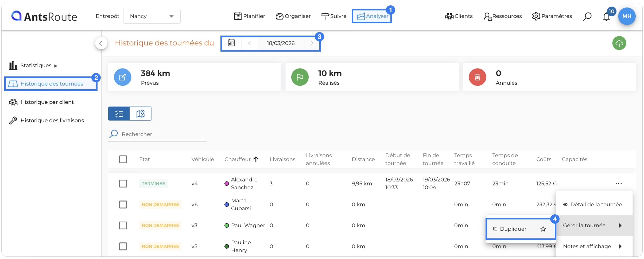Viewport: 644px width, 259px height.
Task: Tick the Marta Cubarsi row checkbox
Action: point(123,204)
